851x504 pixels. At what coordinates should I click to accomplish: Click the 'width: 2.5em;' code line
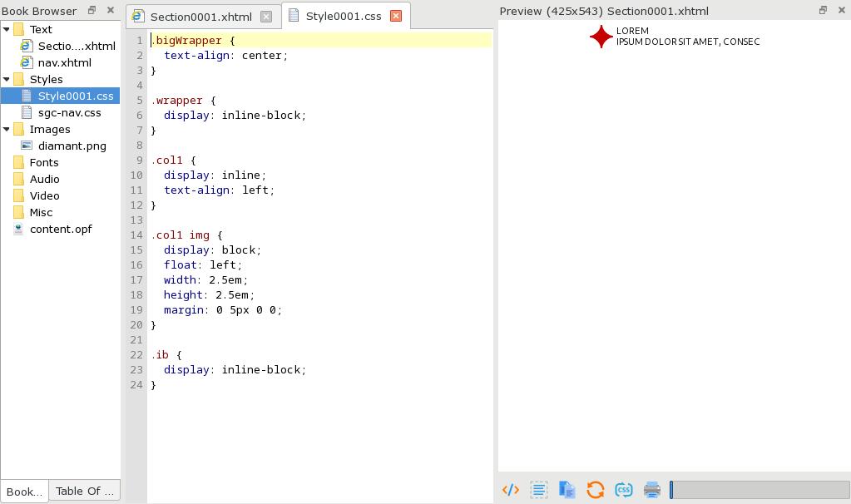pyautogui.click(x=205, y=280)
